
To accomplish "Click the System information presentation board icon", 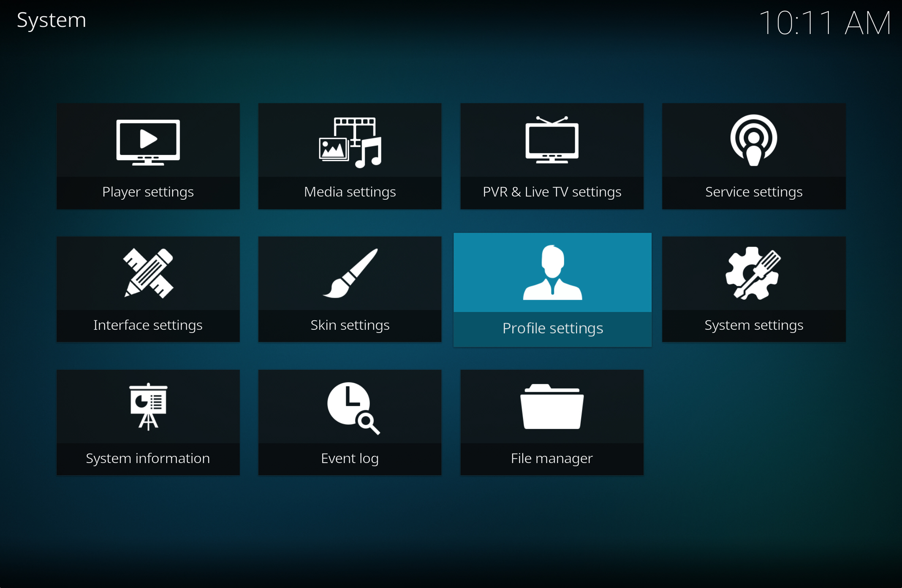I will pyautogui.click(x=147, y=408).
